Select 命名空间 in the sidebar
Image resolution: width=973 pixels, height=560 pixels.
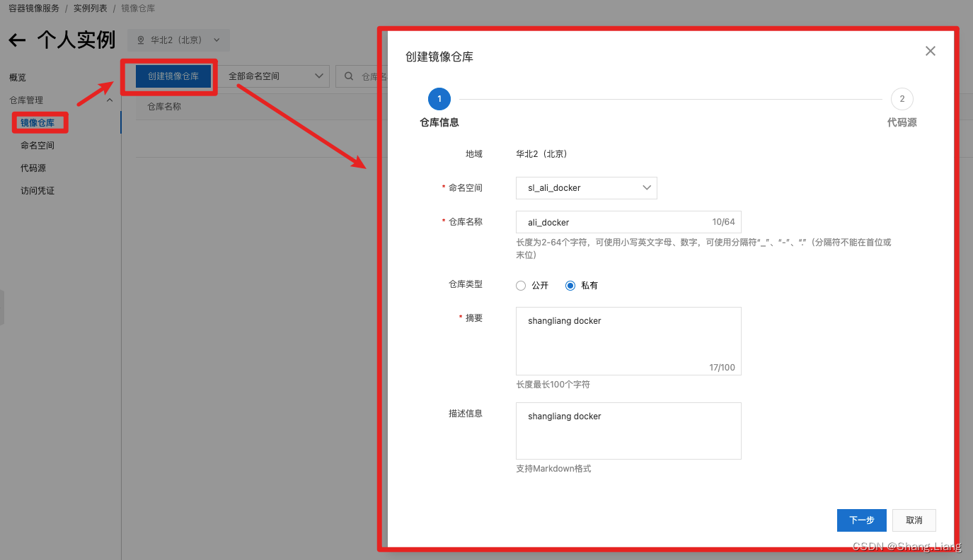(x=37, y=145)
